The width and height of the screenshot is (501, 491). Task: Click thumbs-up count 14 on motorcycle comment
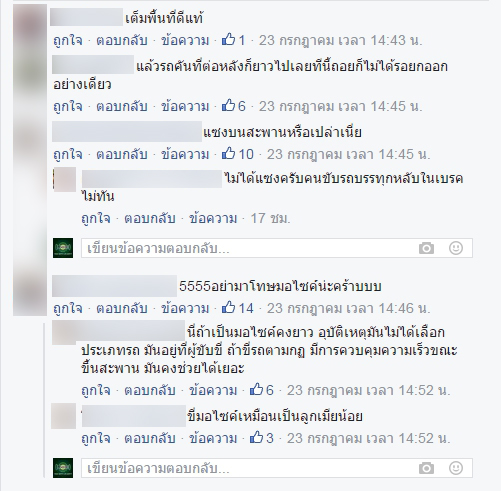coord(238,308)
